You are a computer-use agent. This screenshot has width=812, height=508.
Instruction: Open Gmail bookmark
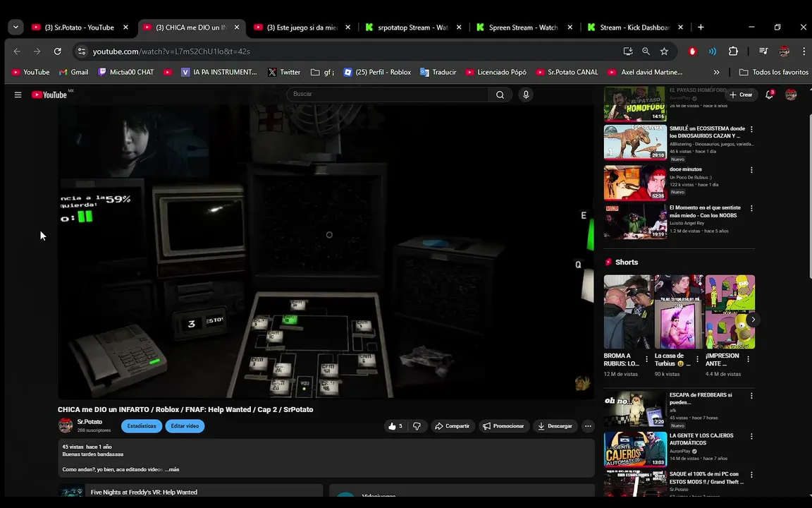coord(73,72)
